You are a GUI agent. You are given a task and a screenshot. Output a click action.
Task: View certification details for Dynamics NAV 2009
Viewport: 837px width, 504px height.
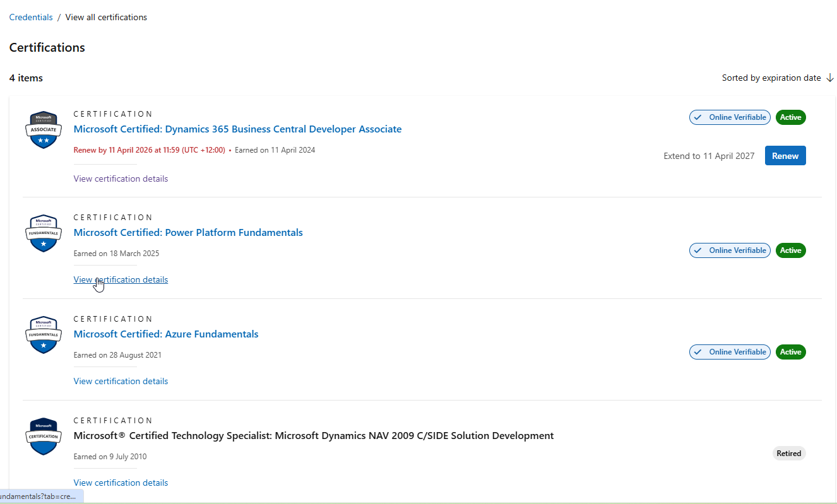click(121, 483)
